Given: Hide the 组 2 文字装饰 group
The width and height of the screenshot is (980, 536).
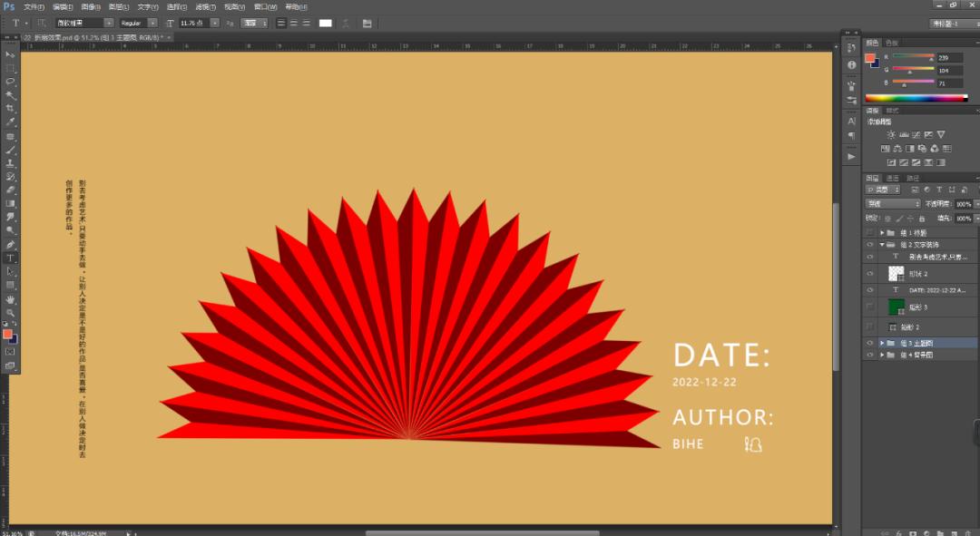Looking at the screenshot, I should click(869, 245).
